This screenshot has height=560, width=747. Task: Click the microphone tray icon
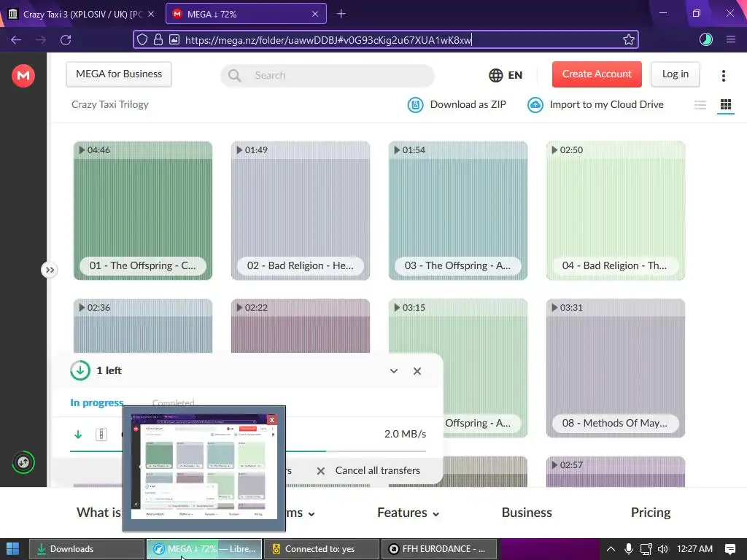pos(628,549)
